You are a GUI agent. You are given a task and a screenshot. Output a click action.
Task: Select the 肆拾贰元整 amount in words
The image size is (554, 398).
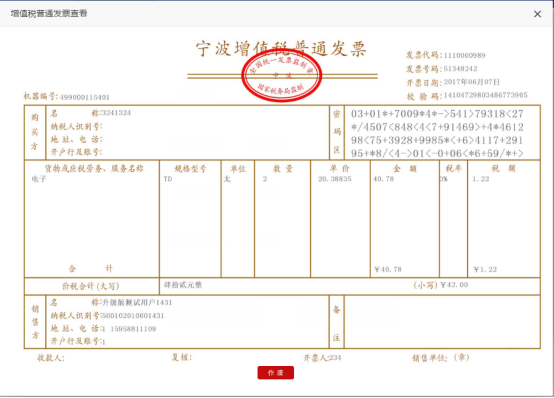183,285
